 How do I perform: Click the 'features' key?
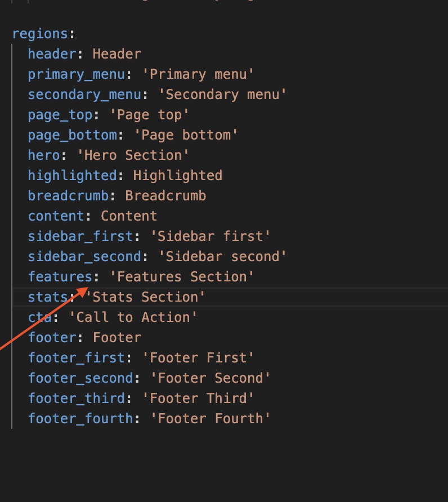pos(60,277)
